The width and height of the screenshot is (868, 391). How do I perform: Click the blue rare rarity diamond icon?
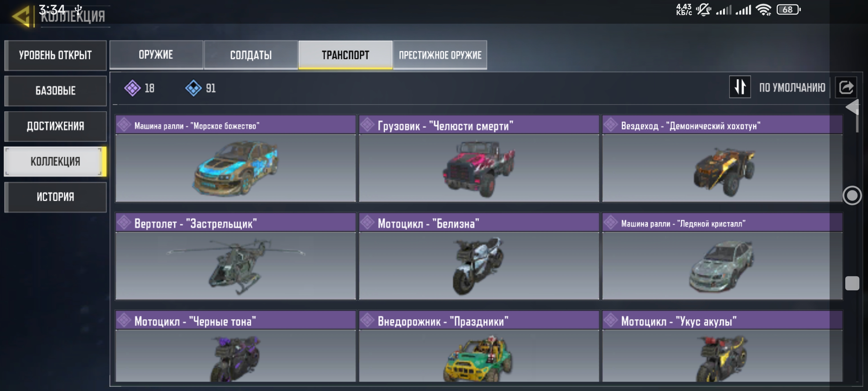tap(193, 88)
